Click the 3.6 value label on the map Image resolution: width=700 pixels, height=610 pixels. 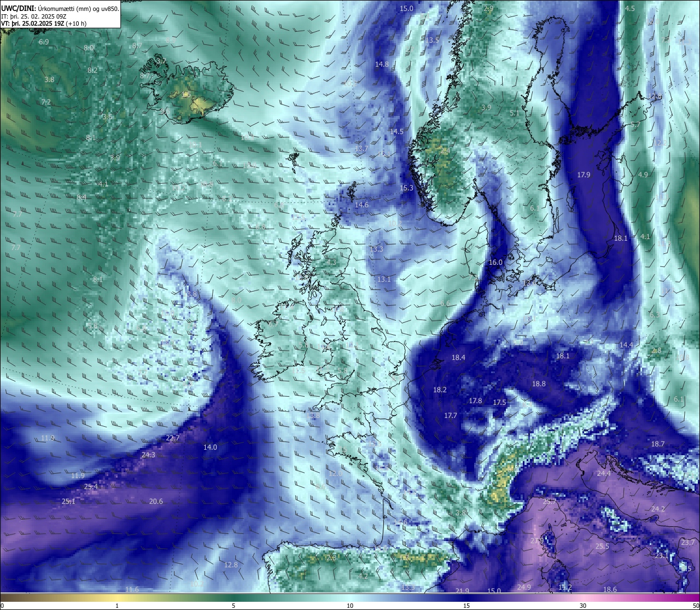pyautogui.click(x=107, y=117)
